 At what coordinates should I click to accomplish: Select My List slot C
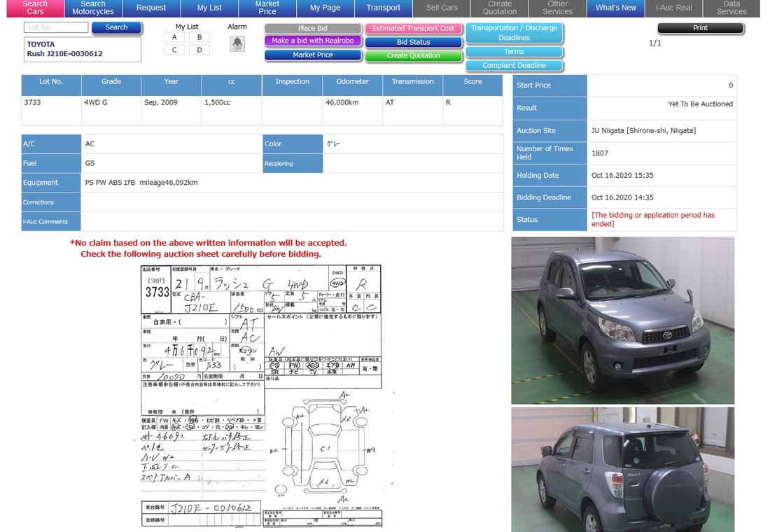coord(174,50)
